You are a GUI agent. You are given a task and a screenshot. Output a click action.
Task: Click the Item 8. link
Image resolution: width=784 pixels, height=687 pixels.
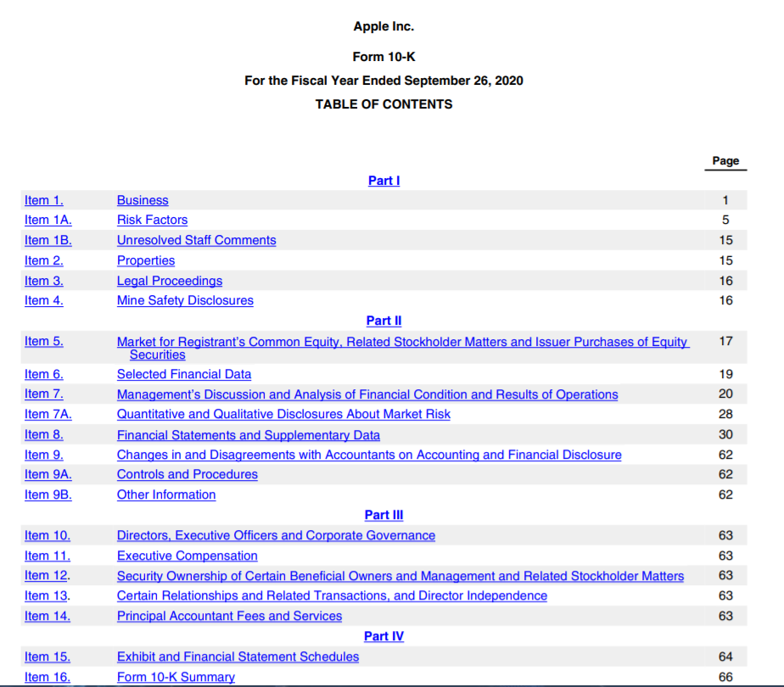(x=44, y=435)
